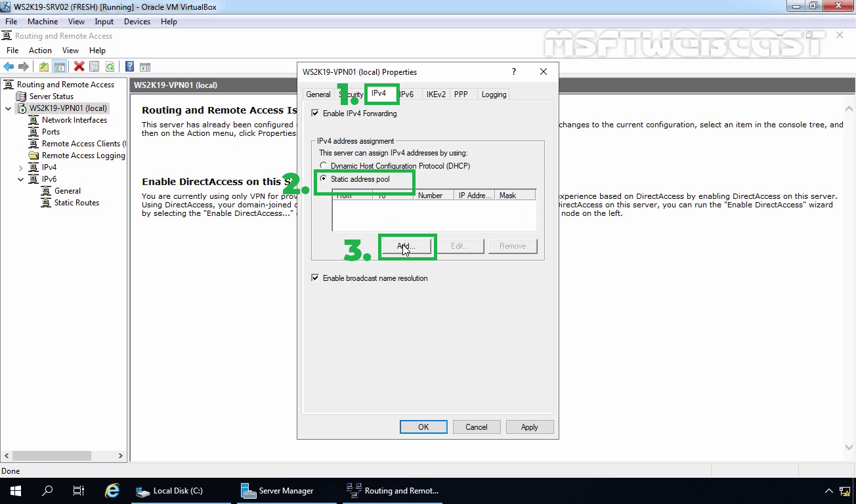Select WS2K19-VPN01 (local) tree node
The width and height of the screenshot is (856, 504).
click(68, 108)
